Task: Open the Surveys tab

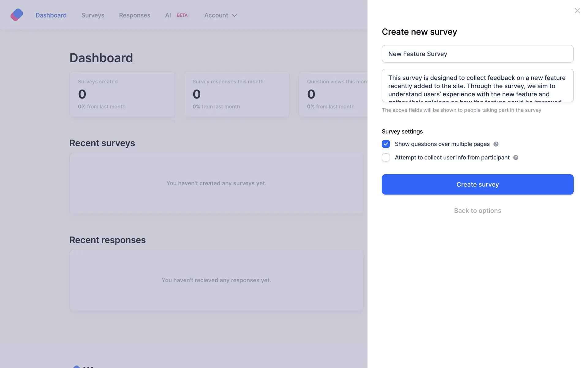Action: click(x=93, y=15)
